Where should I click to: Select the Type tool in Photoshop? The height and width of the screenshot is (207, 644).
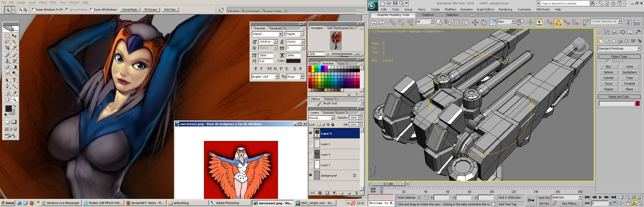(x=14, y=80)
